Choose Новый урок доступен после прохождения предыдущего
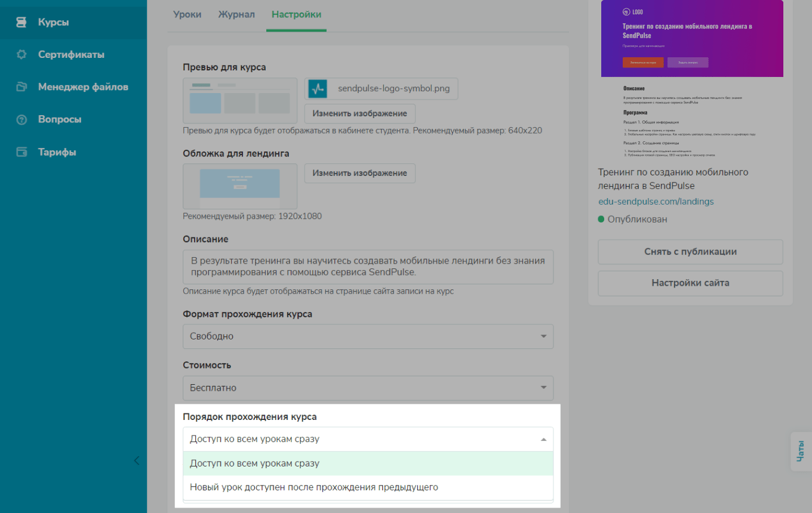The height and width of the screenshot is (513, 812). (x=368, y=487)
